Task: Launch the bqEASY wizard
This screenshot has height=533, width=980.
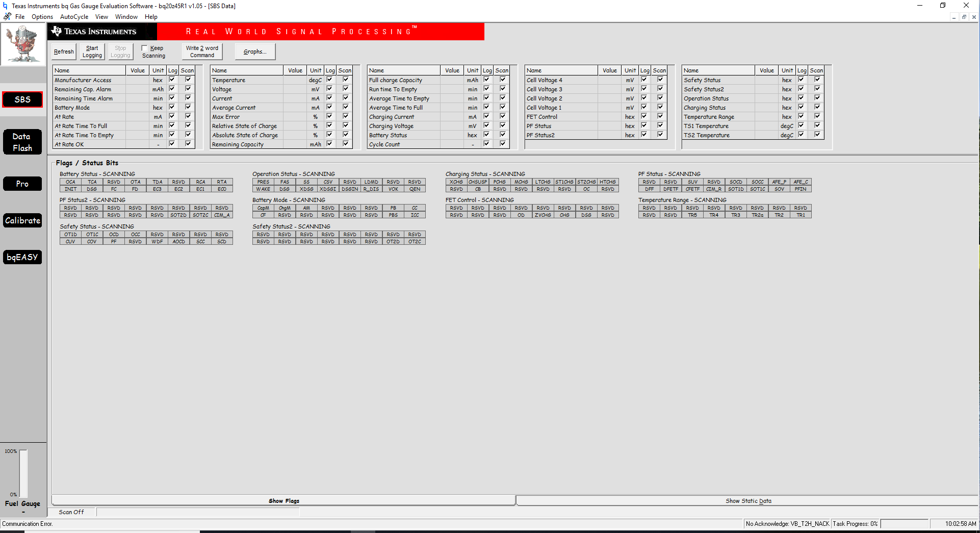Action: tap(22, 257)
